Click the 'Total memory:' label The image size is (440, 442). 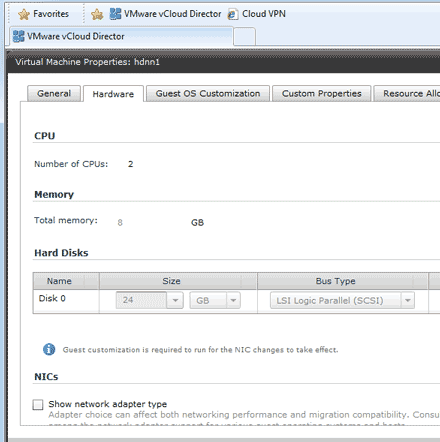pos(66,220)
